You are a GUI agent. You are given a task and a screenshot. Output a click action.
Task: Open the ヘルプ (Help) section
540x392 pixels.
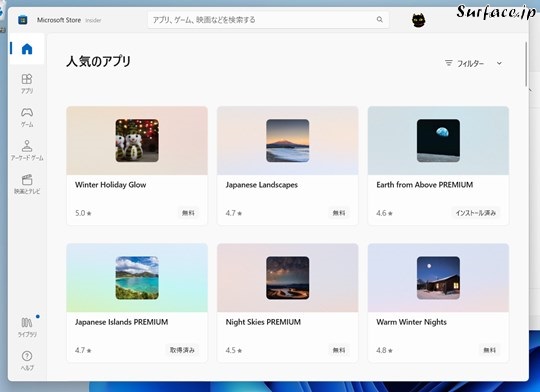tap(27, 361)
